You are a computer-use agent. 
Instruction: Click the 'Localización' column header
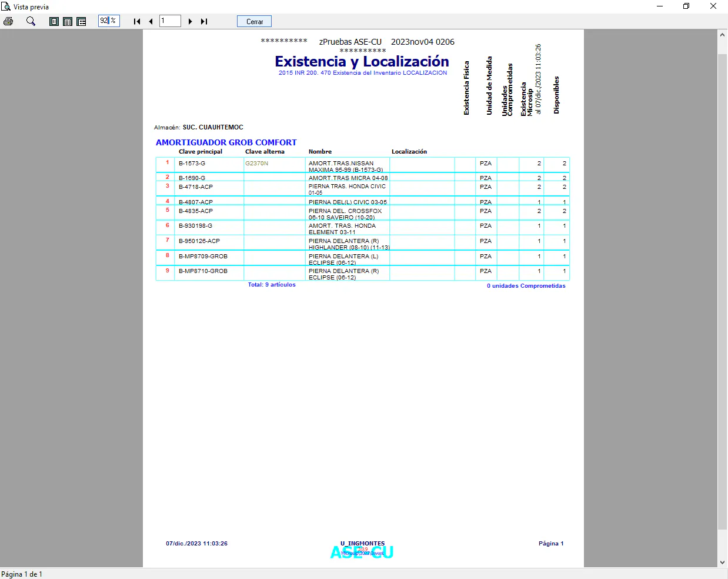[x=409, y=152]
